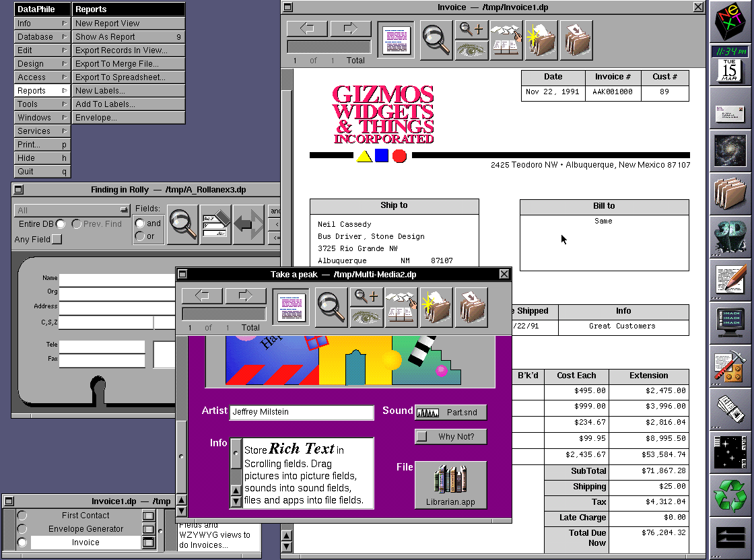754x560 pixels.
Task: Start the search with the Finding window magnifier
Action: [182, 225]
